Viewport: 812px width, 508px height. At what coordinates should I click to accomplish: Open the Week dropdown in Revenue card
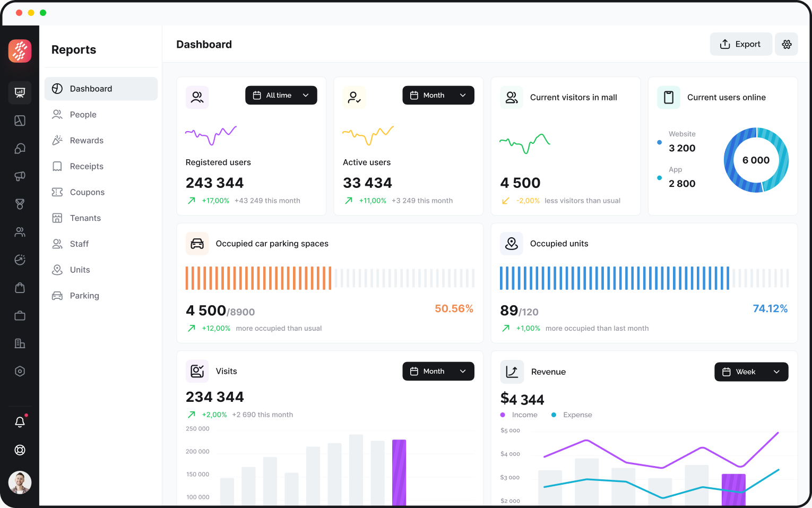coord(751,372)
